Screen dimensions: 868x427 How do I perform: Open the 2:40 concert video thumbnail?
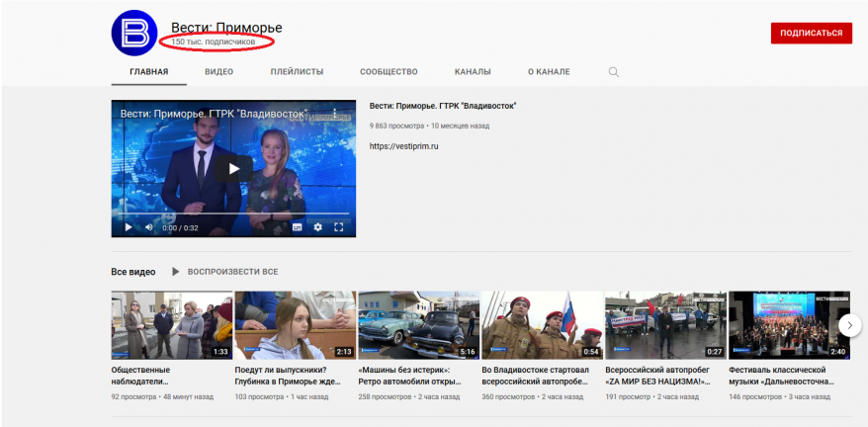point(789,325)
